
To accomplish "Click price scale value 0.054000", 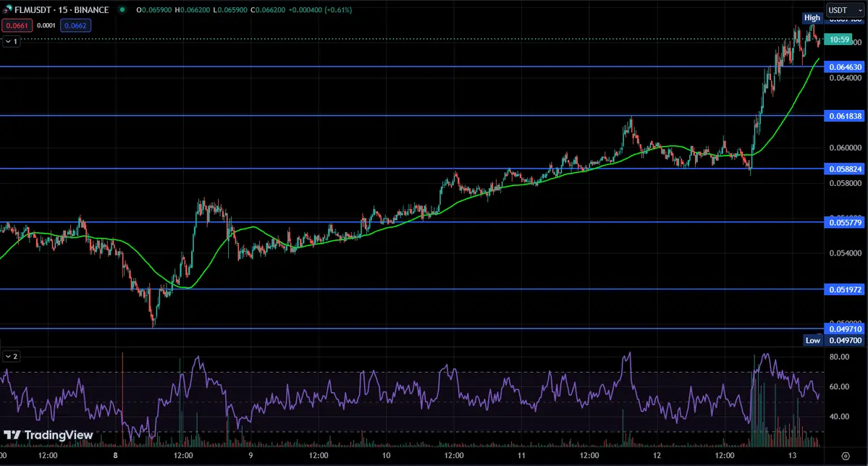I will (846, 253).
